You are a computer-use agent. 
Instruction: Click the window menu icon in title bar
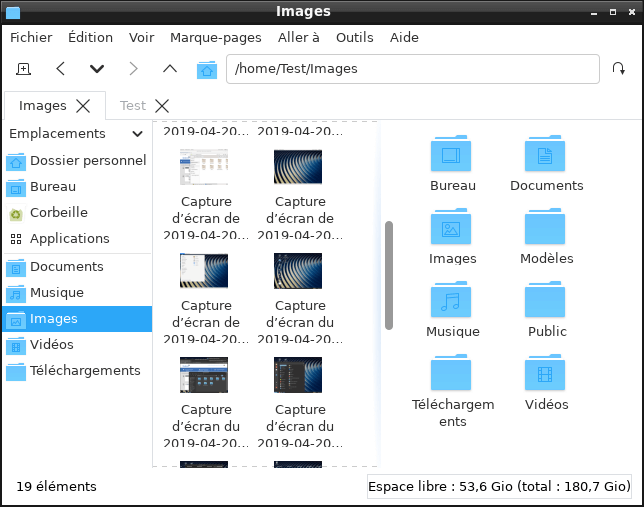tap(13, 12)
